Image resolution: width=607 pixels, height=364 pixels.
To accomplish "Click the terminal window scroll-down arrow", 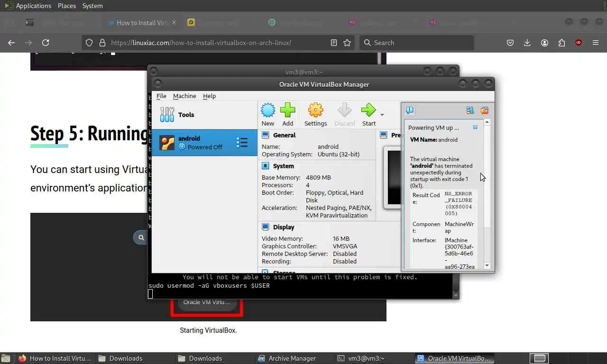I will (456, 295).
